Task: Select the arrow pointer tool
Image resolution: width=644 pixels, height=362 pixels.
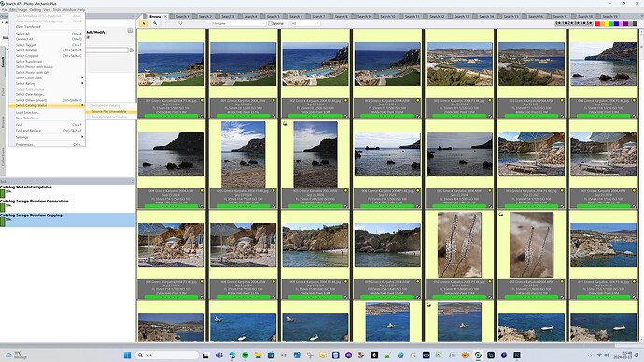Action: (x=144, y=24)
